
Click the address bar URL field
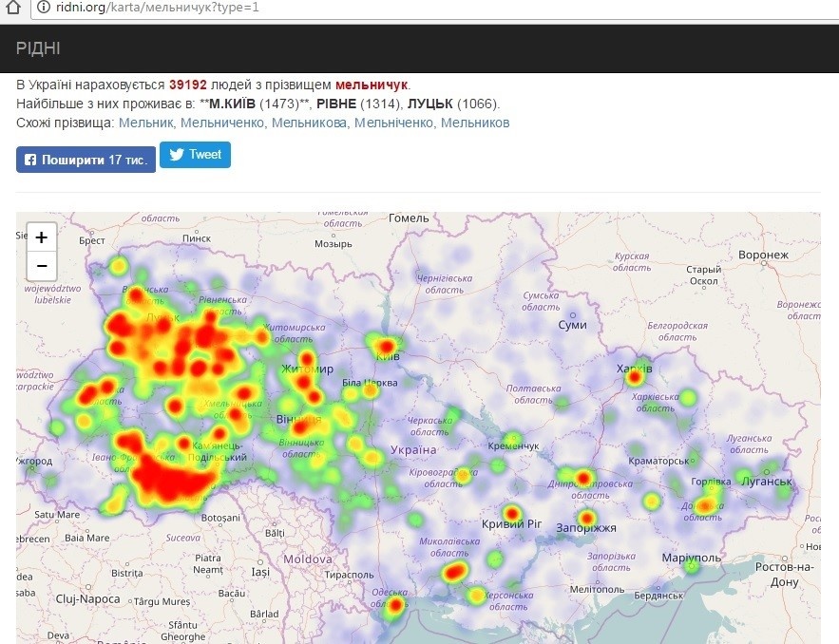tap(380, 8)
